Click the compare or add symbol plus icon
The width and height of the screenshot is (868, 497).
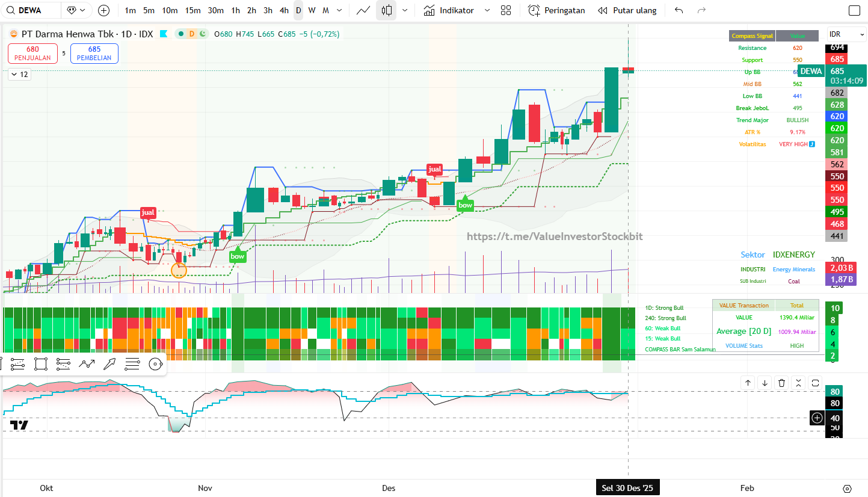click(103, 10)
